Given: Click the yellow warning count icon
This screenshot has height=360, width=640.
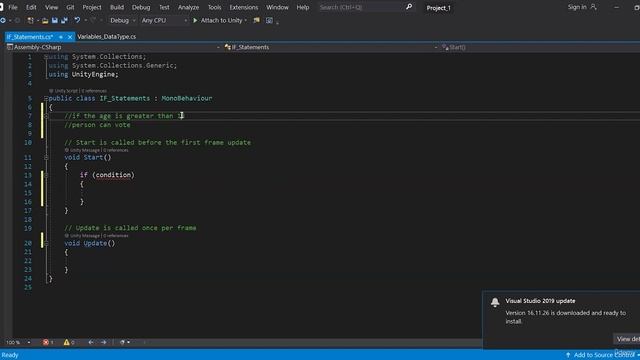Looking at the screenshot, I should tap(67, 342).
